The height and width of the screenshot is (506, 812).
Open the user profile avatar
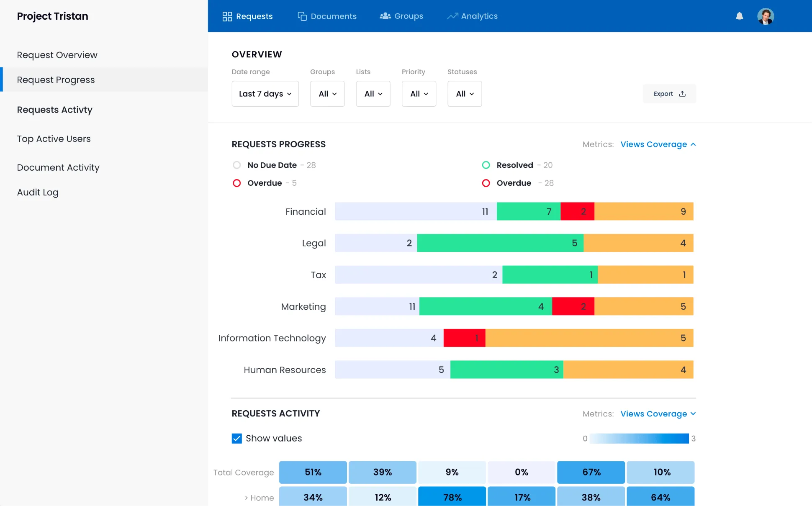765,16
